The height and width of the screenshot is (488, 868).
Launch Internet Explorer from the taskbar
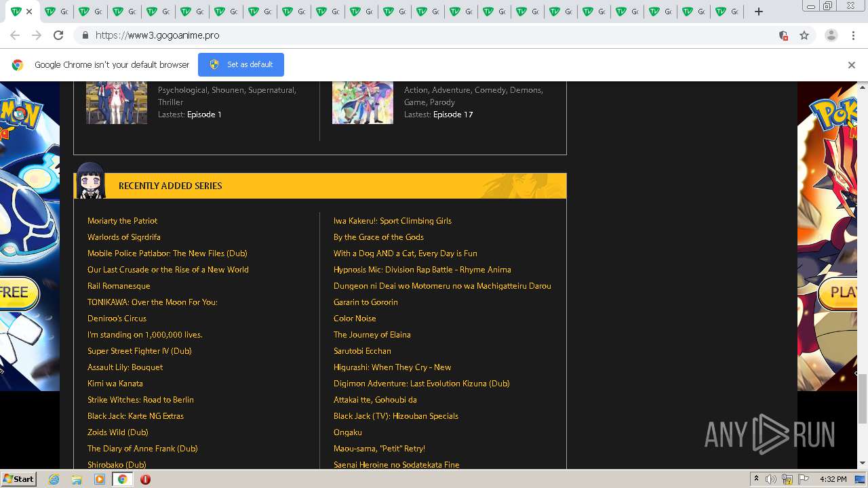(54, 479)
